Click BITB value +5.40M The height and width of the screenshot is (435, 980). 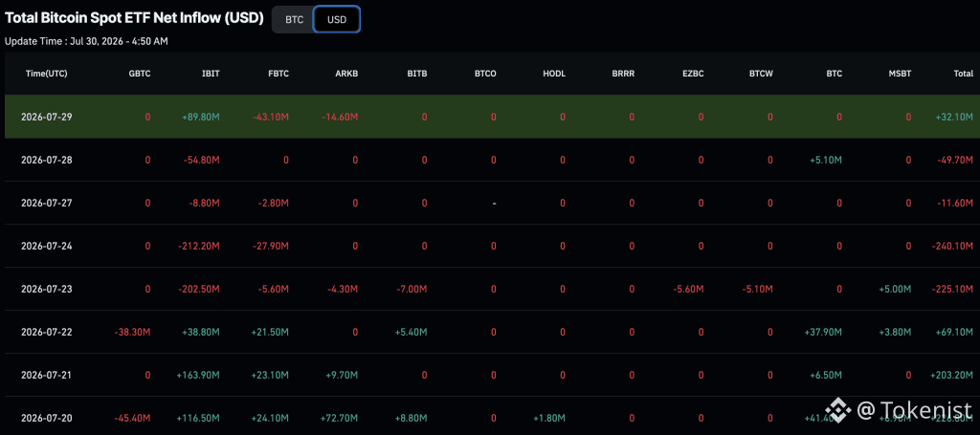click(x=412, y=332)
